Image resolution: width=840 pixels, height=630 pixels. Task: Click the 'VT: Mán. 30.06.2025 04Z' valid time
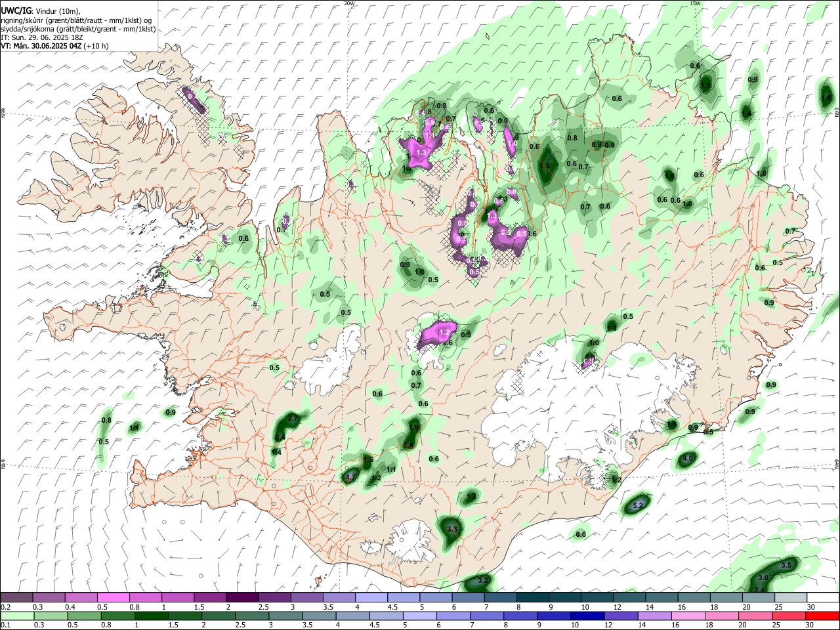pos(41,46)
